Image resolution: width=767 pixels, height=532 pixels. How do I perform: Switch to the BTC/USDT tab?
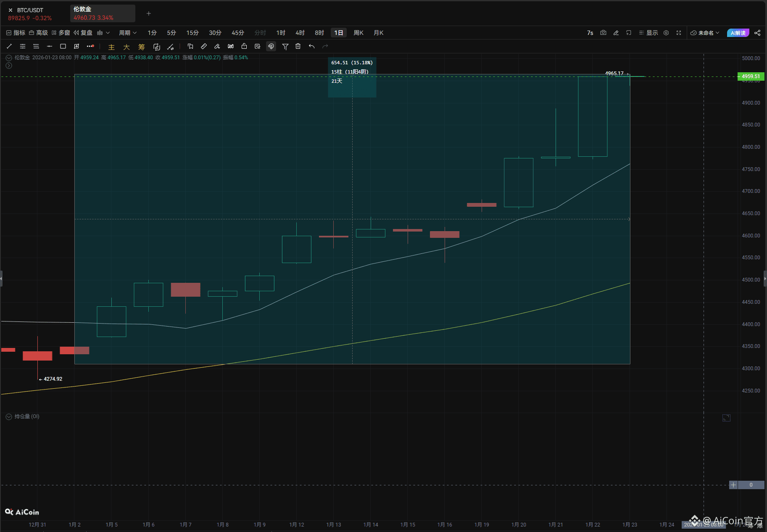coord(30,14)
